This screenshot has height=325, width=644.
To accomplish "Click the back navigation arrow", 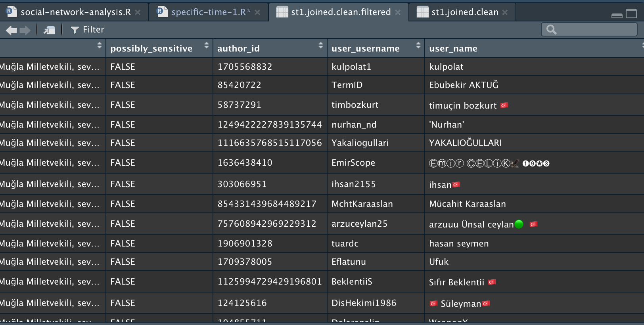I will (11, 30).
